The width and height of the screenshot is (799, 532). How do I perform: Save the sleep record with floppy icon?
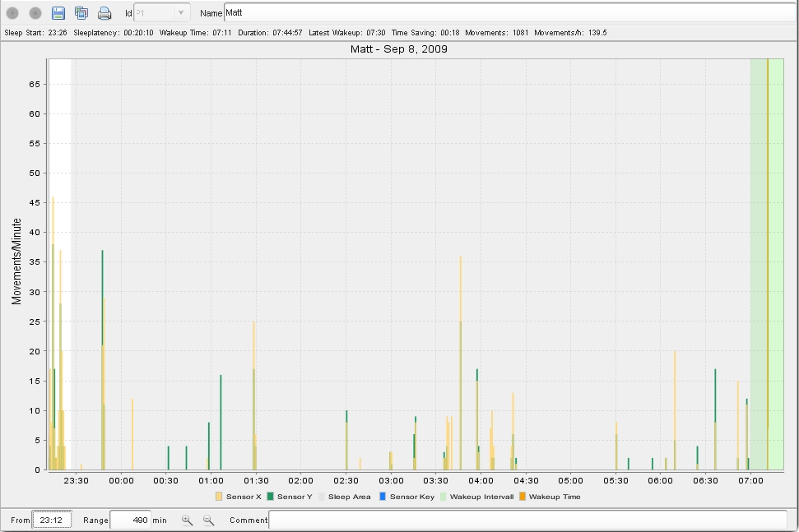(58, 13)
